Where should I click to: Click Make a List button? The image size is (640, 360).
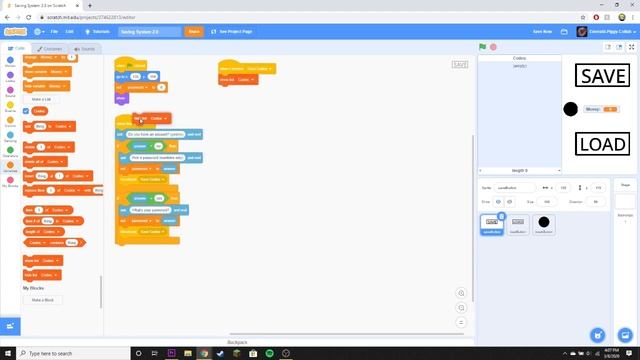coord(42,99)
